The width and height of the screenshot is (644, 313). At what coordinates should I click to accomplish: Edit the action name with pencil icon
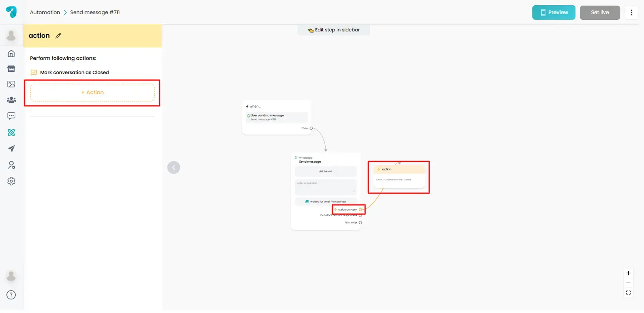pyautogui.click(x=58, y=36)
